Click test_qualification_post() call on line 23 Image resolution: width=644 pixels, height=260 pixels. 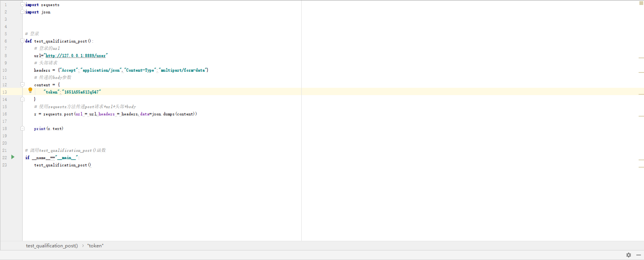click(x=63, y=165)
